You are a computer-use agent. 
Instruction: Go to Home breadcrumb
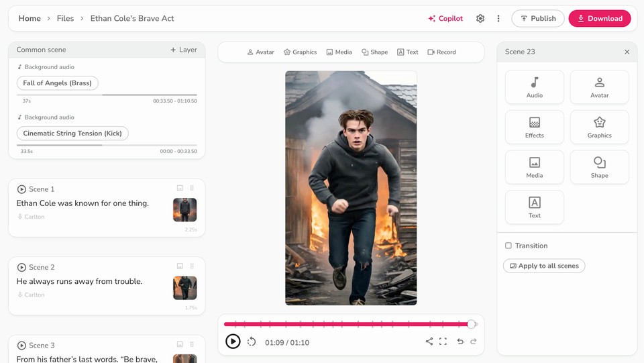pos(30,19)
